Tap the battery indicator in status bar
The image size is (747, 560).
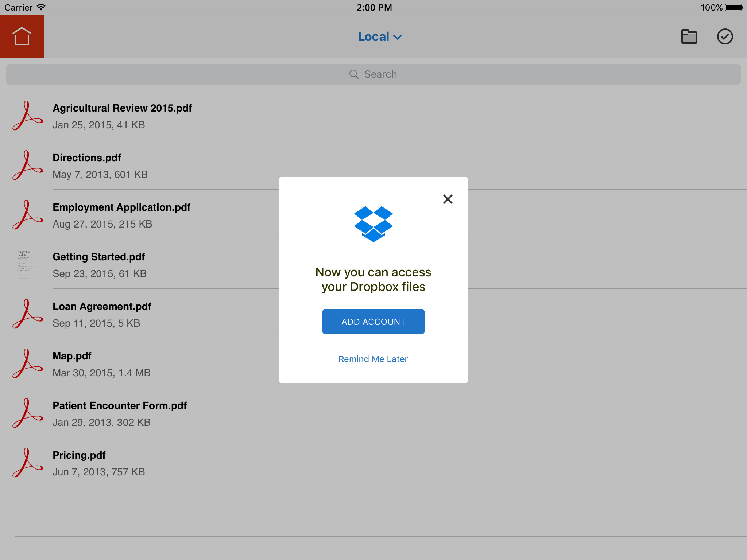(x=734, y=8)
